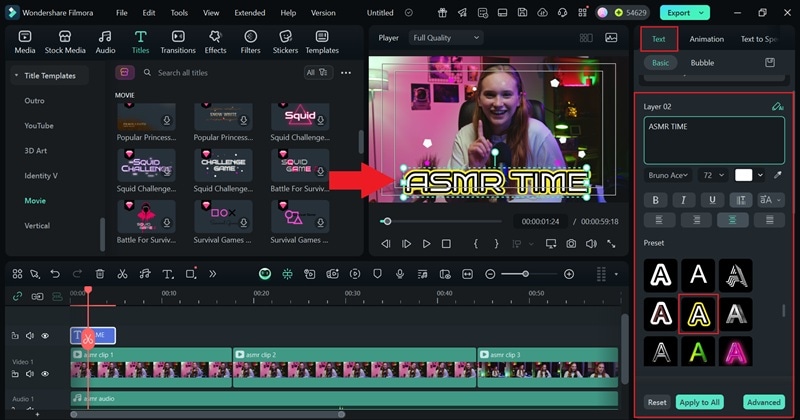The width and height of the screenshot is (800, 420).
Task: Click the cloud download icon in title bar
Action: coord(542,13)
